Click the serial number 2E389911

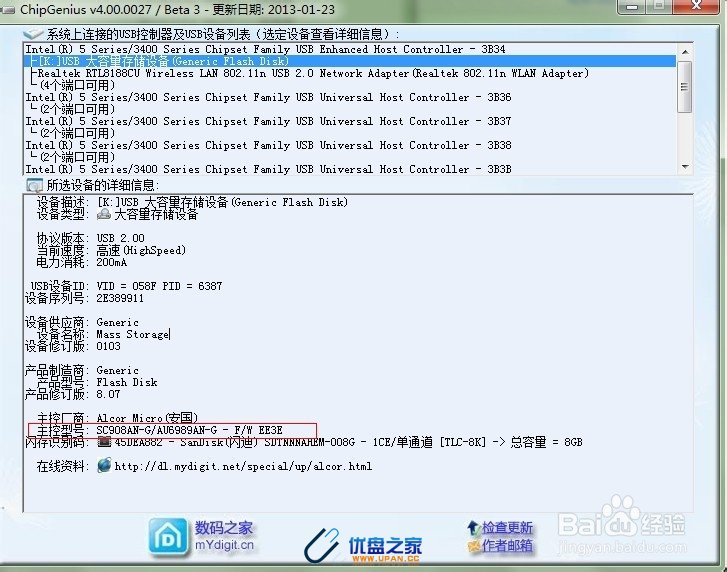pos(120,298)
